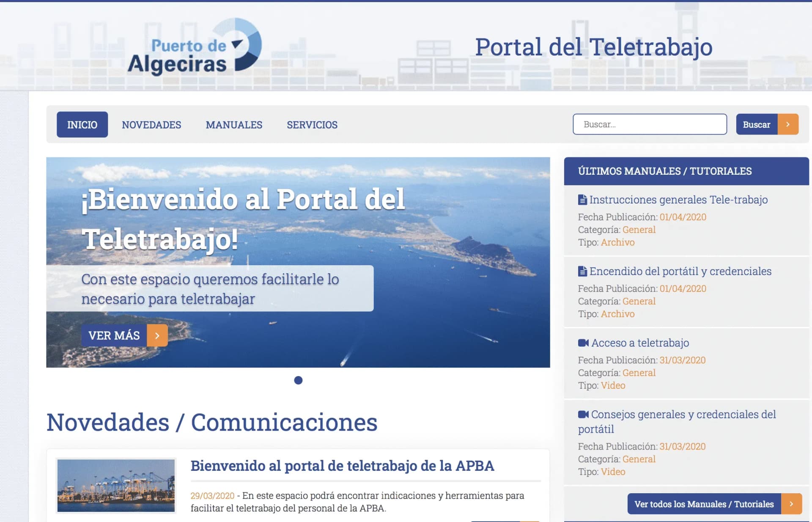Click the video camera icon beside Acceso a teletrabajo
Screen dimensions: 812x522
583,343
